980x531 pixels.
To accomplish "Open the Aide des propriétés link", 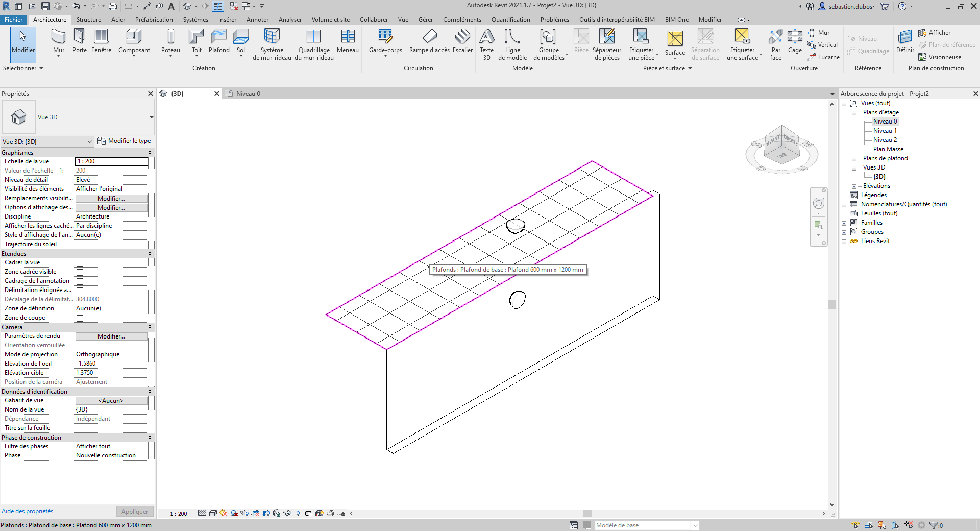I will pyautogui.click(x=28, y=511).
